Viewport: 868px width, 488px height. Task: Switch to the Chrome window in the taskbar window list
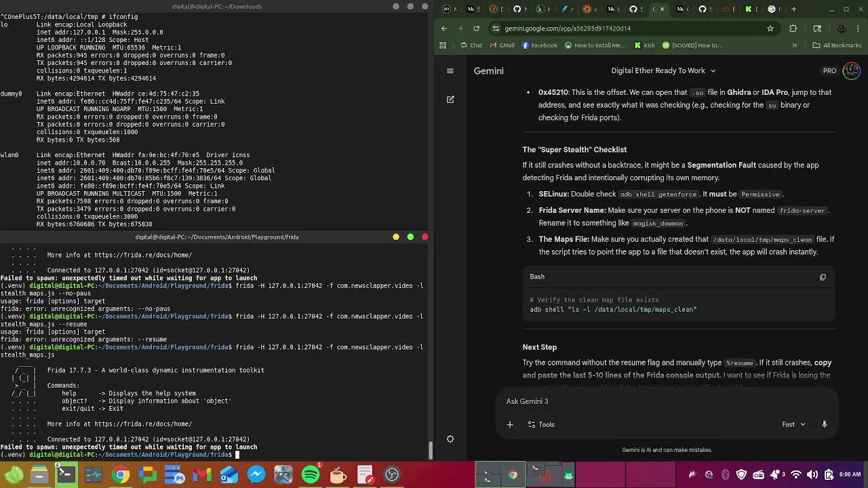pyautogui.click(x=513, y=474)
